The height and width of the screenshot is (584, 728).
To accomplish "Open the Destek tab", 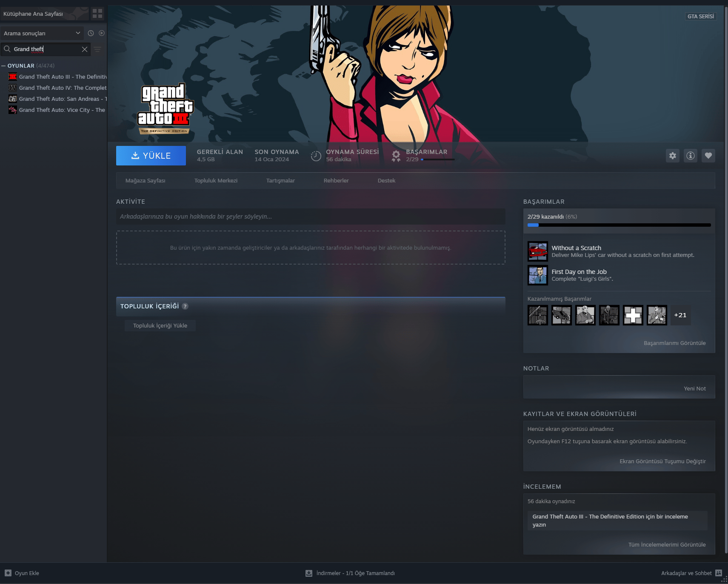I will tap(386, 181).
